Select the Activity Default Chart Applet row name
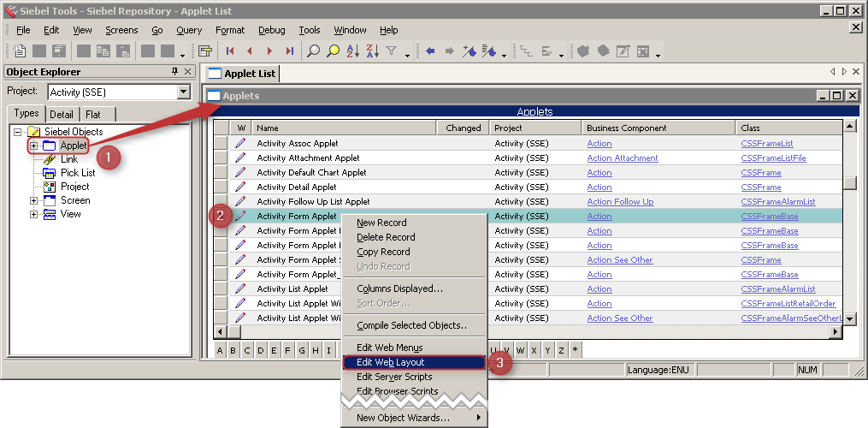Viewport: 868px width, 428px height. [311, 172]
